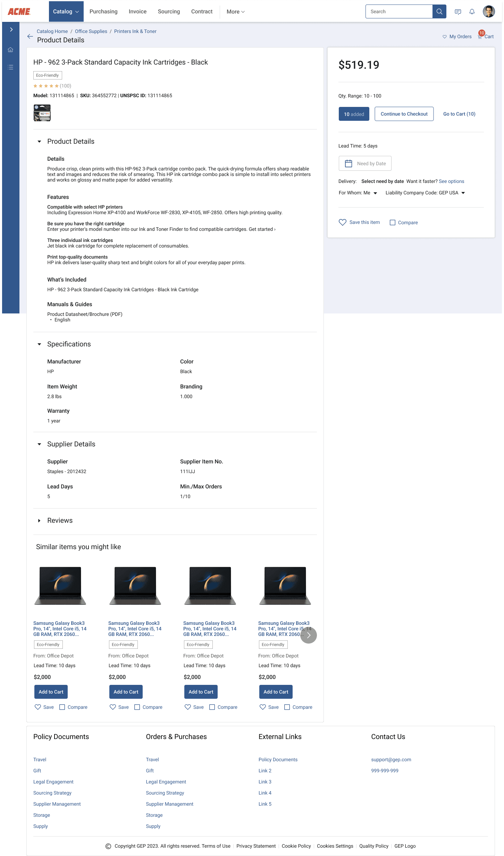Add third Samsung laptop to cart
This screenshot has width=504, height=856.
click(201, 692)
